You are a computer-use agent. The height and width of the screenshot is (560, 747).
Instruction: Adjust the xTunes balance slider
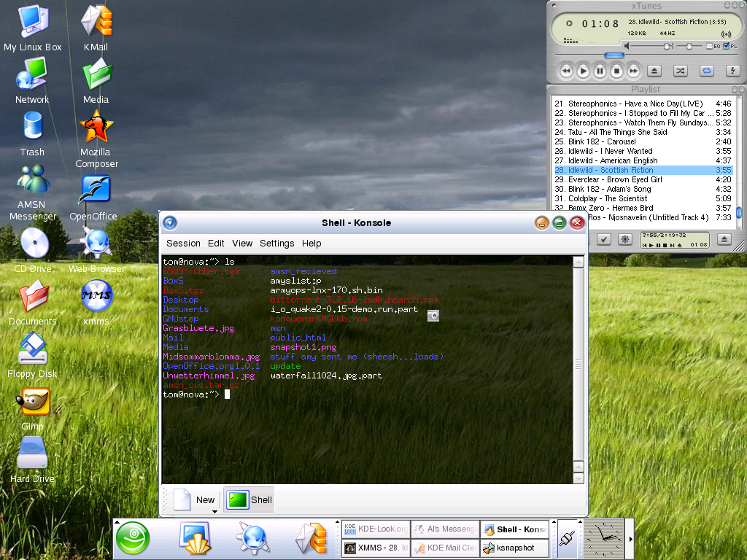click(689, 46)
